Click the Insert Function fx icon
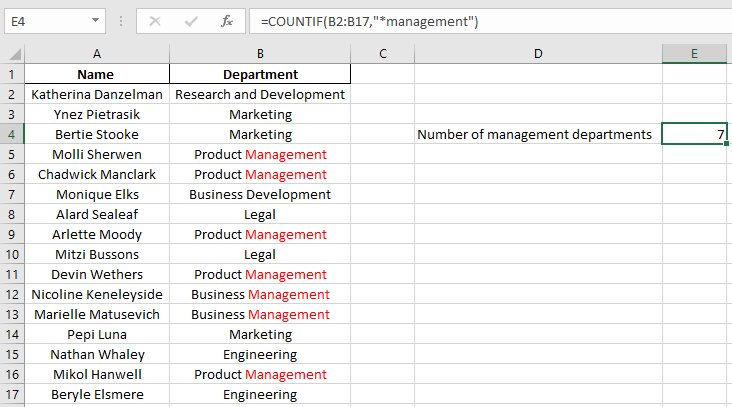The image size is (732, 407). pos(227,20)
